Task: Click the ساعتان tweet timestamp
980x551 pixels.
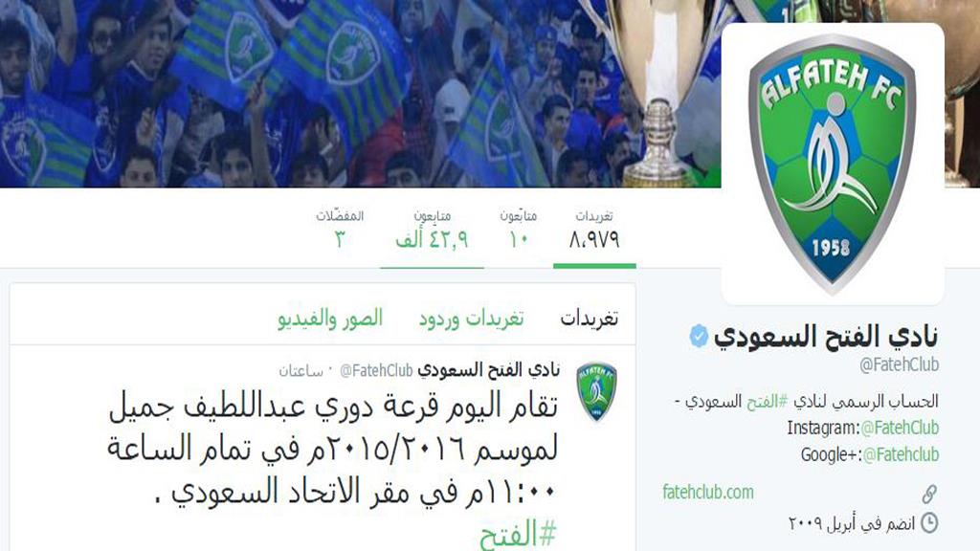Action: 301,371
